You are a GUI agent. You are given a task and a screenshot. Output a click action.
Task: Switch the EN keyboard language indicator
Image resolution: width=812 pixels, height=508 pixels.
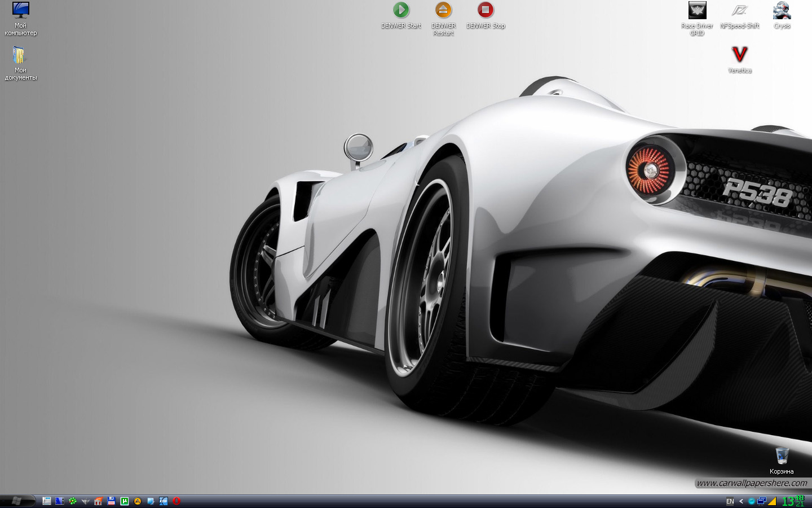pos(730,501)
